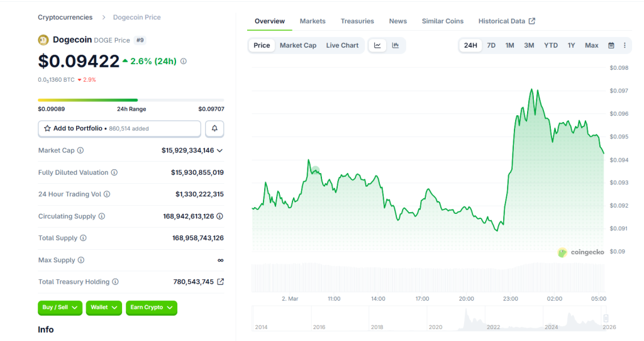Click the right handle of the chart range slider

(606, 318)
